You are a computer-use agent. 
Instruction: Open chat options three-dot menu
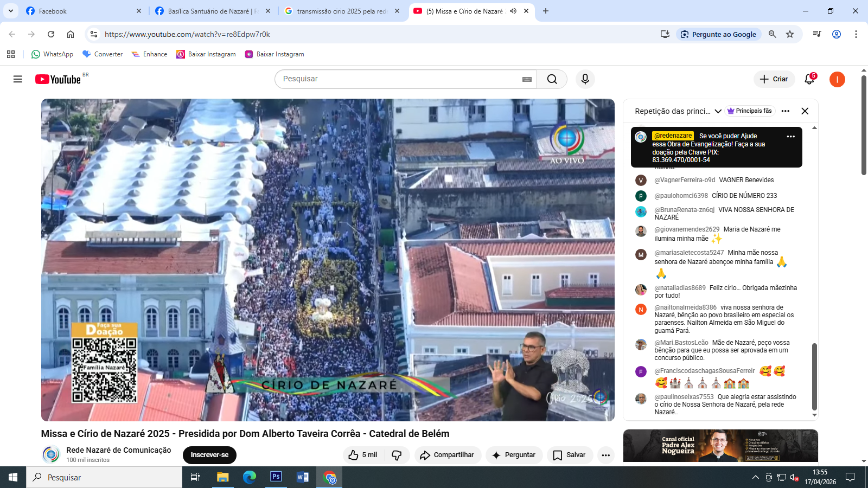785,111
